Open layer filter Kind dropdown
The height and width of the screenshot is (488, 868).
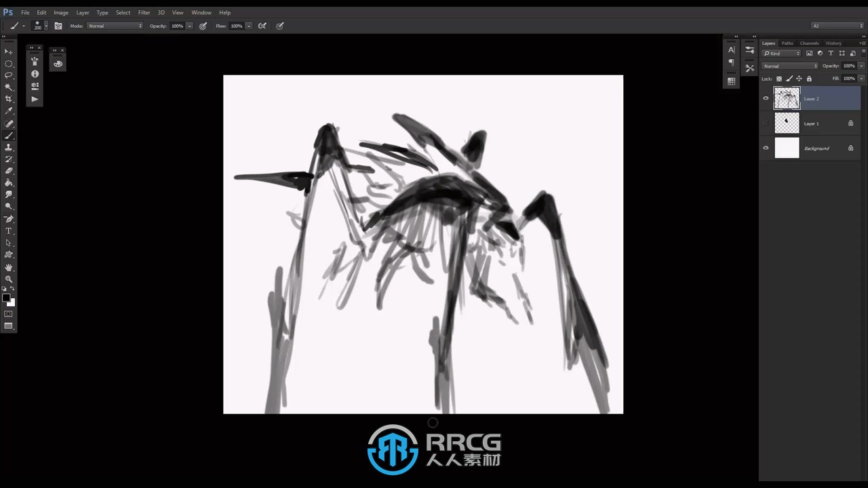tap(781, 53)
